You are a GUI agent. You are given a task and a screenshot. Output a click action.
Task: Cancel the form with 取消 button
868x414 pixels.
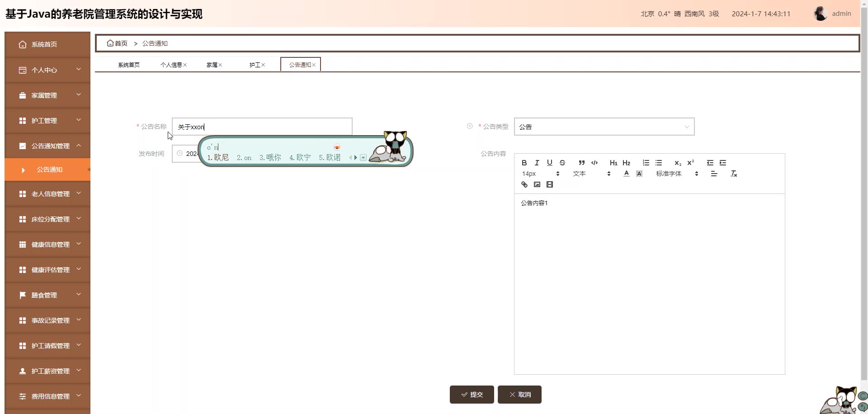pos(519,395)
